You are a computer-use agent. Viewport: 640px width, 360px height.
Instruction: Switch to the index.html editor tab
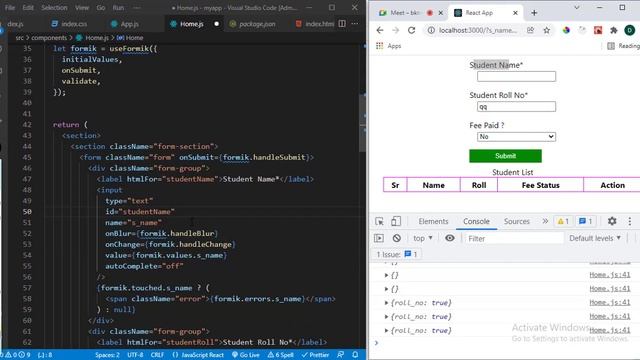pyautogui.click(x=314, y=24)
